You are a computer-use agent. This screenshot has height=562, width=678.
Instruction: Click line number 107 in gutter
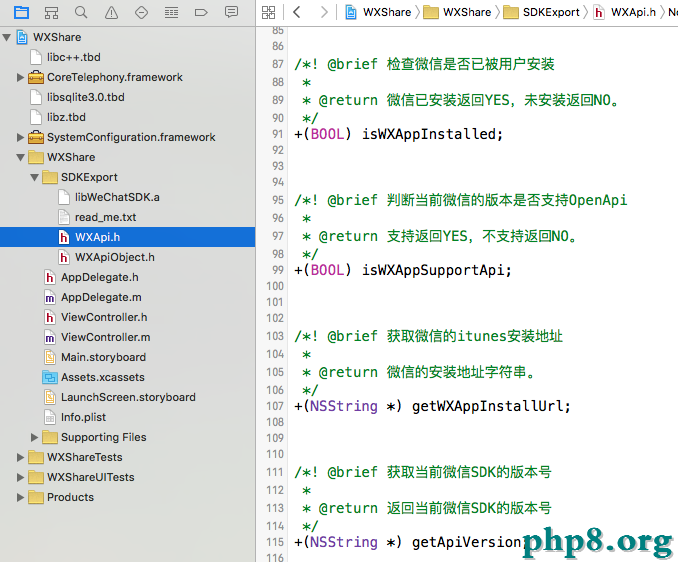pos(275,406)
